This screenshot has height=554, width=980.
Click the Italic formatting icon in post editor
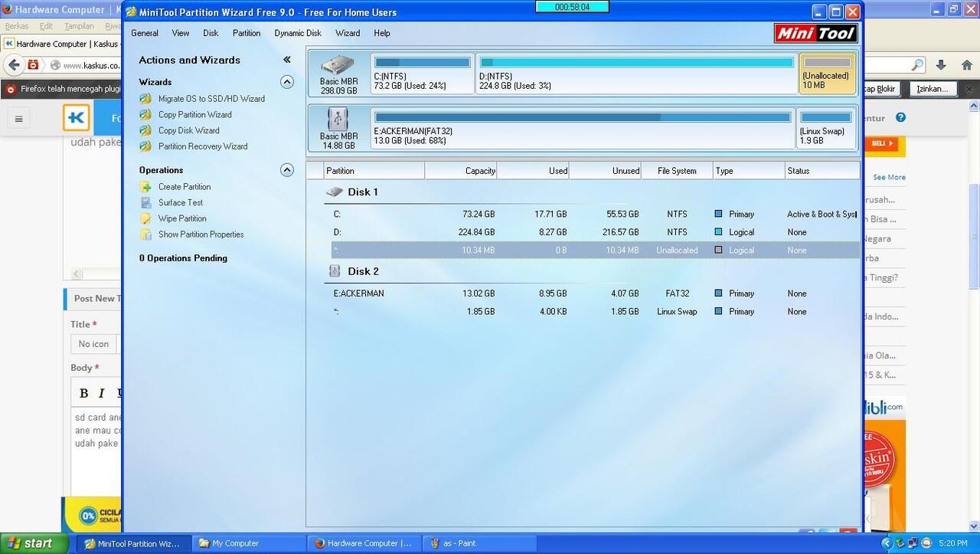(101, 393)
